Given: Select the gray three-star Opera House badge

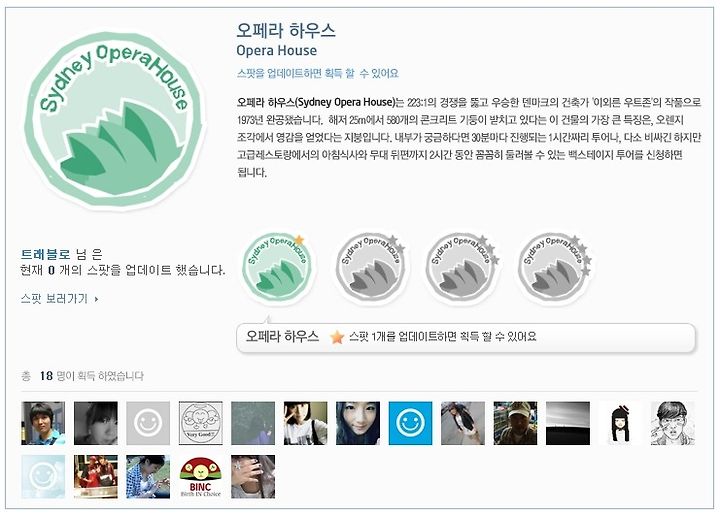Looking at the screenshot, I should (x=463, y=267).
